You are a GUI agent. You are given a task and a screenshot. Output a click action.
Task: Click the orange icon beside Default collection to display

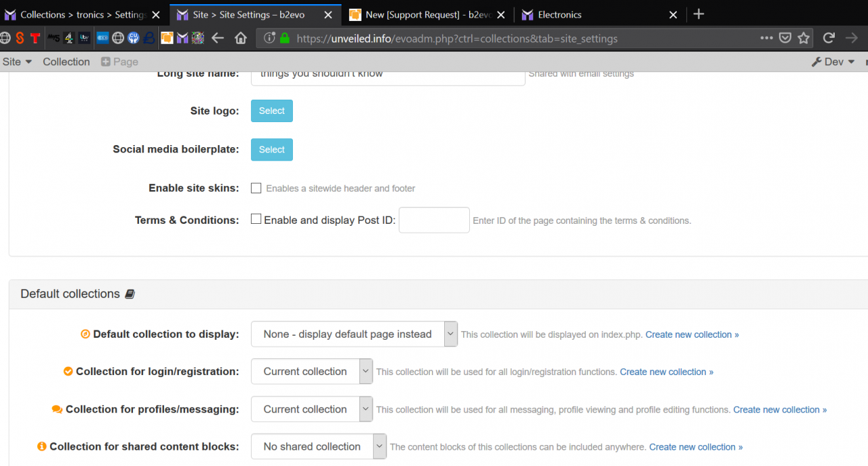click(85, 334)
